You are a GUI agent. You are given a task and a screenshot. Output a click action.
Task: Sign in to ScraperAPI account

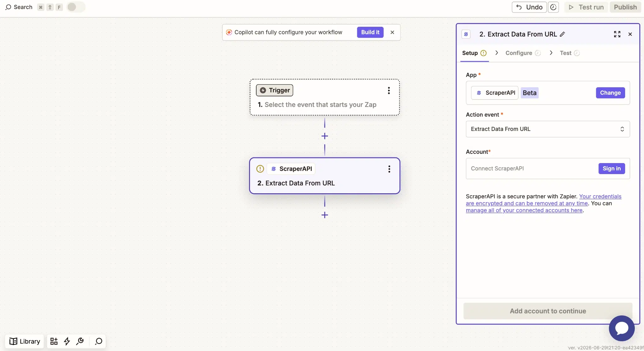click(612, 168)
